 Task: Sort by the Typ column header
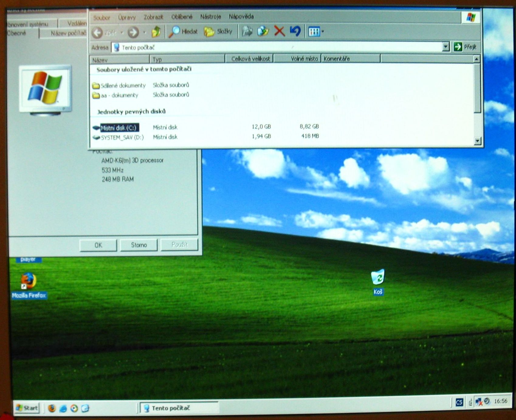pyautogui.click(x=187, y=59)
